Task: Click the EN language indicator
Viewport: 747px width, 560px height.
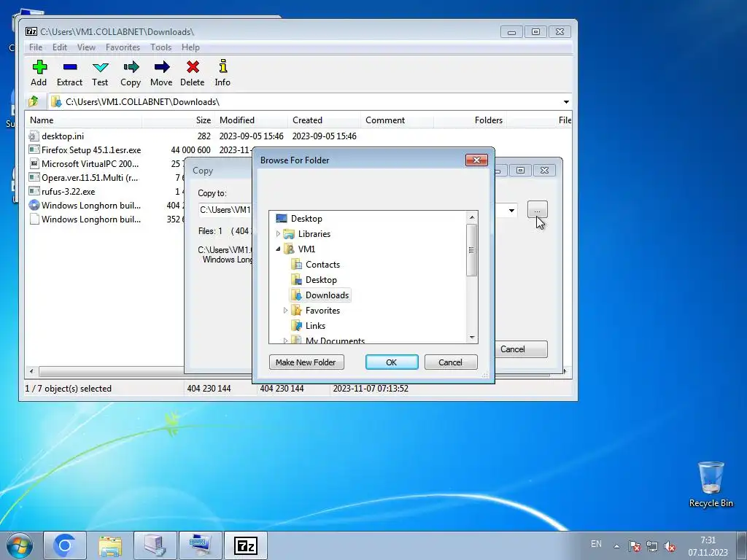Action: [x=596, y=544]
